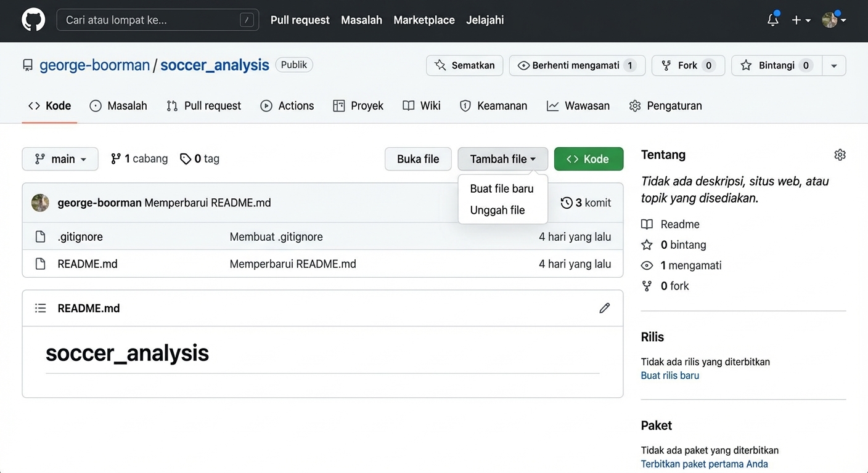Click the committer avatar in the commit row
Screen dimensions: 868x473
(40, 203)
